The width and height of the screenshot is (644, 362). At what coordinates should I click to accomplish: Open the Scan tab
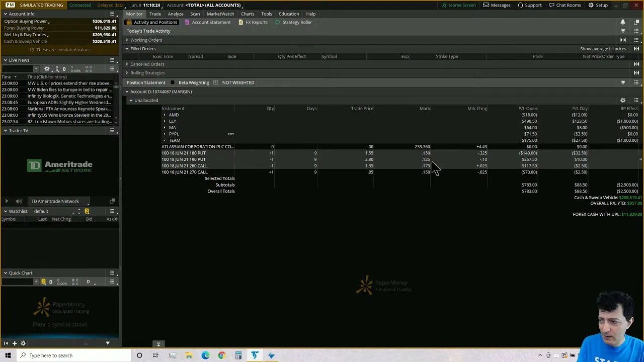[x=195, y=14]
